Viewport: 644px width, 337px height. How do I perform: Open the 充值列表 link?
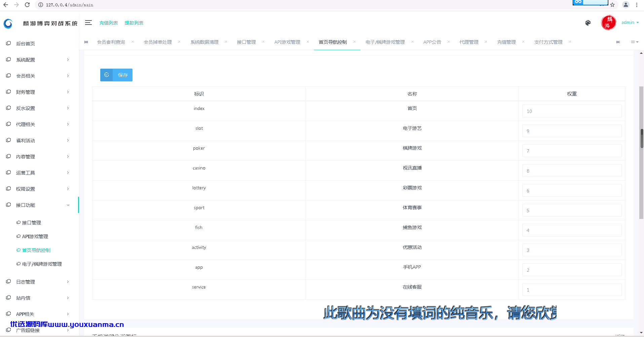(109, 23)
